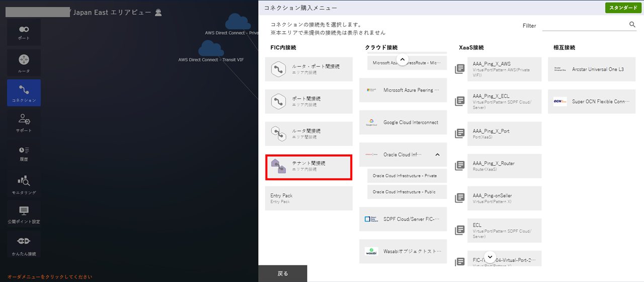Click the list icon beside AAA_Ping_X_Port

coord(459,134)
